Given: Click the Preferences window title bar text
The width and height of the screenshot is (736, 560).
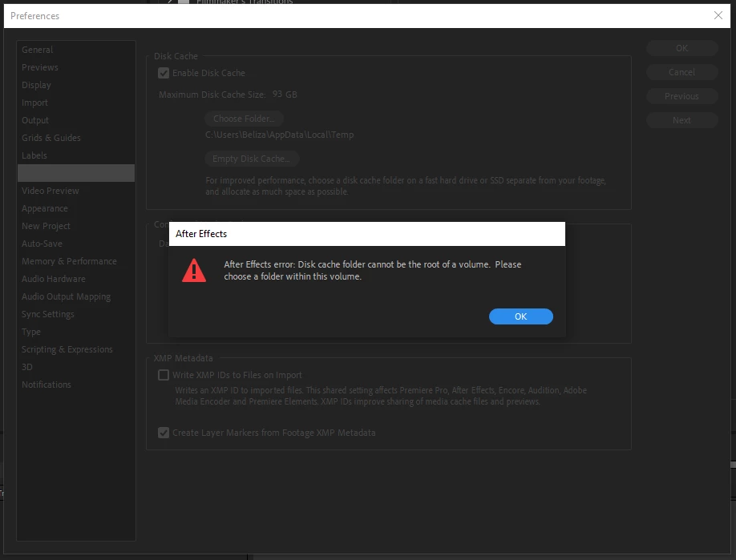Looking at the screenshot, I should click(x=34, y=16).
